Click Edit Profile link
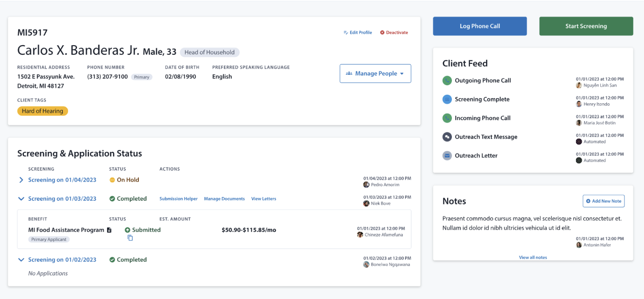This screenshot has width=644, height=299. (358, 32)
